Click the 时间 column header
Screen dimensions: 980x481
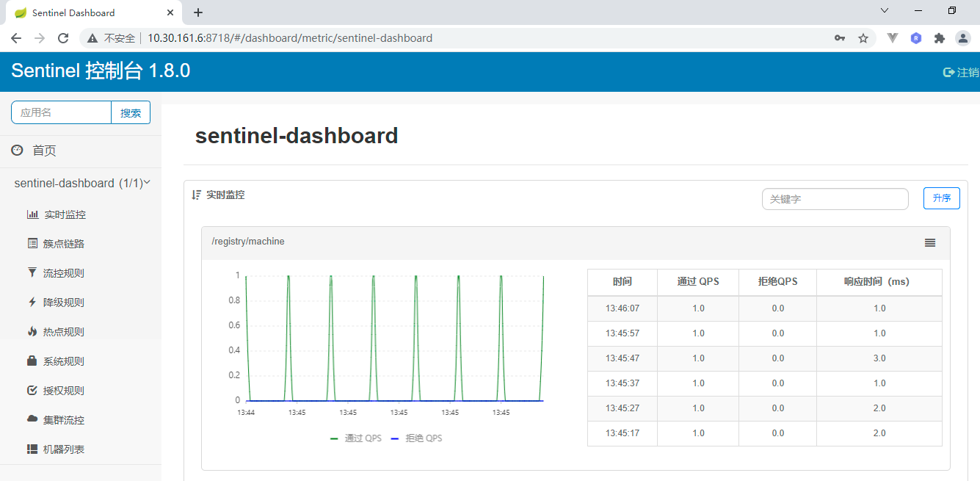coord(623,282)
